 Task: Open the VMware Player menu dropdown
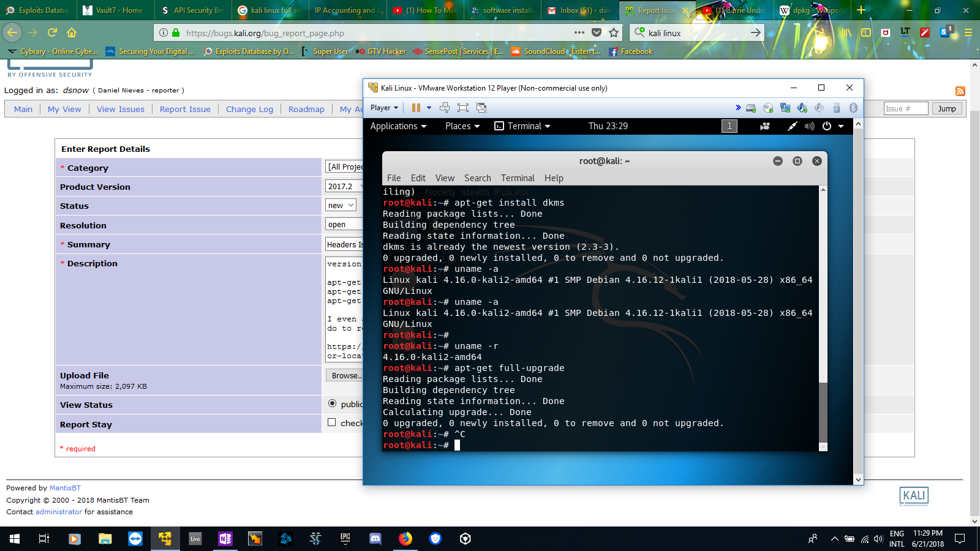pyautogui.click(x=384, y=108)
